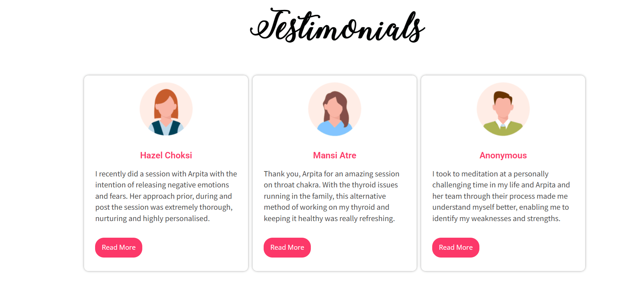Click Mansi's testimonial text about throat chakra

click(x=332, y=196)
